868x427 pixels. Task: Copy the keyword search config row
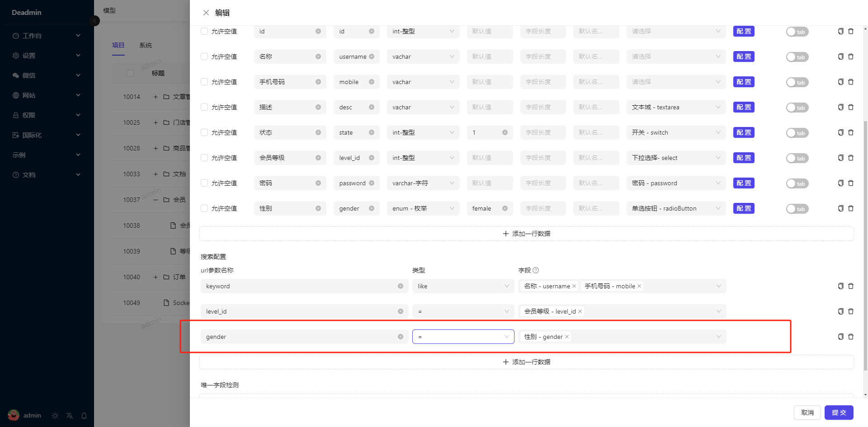click(840, 286)
